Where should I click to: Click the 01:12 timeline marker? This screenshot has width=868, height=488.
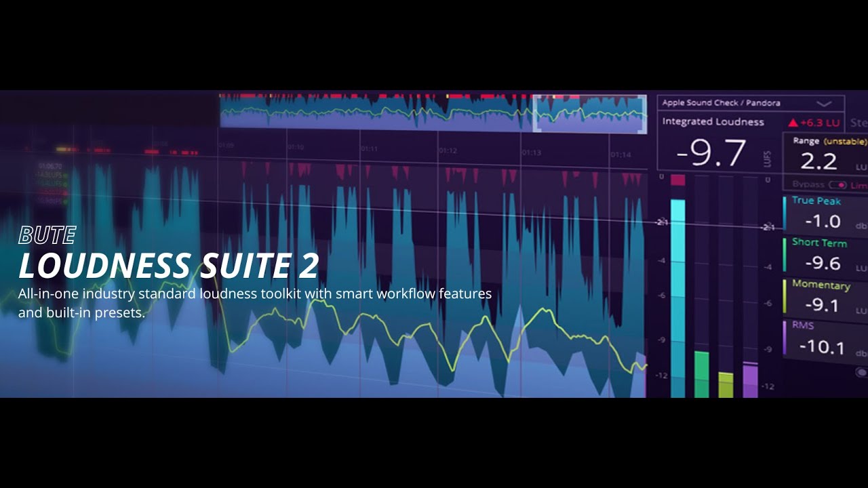(x=448, y=150)
